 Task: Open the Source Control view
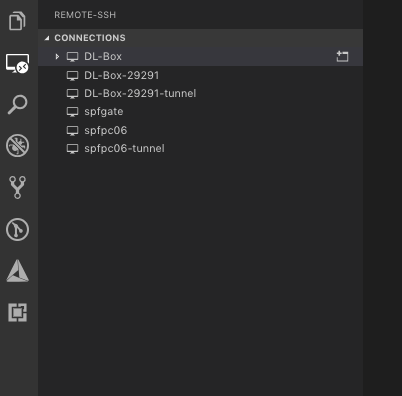point(17,187)
